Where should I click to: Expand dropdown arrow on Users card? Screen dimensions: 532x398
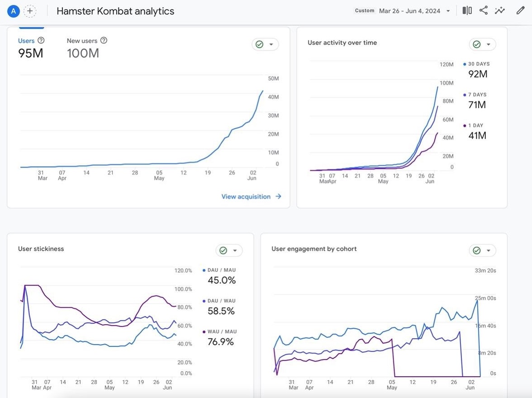click(271, 44)
